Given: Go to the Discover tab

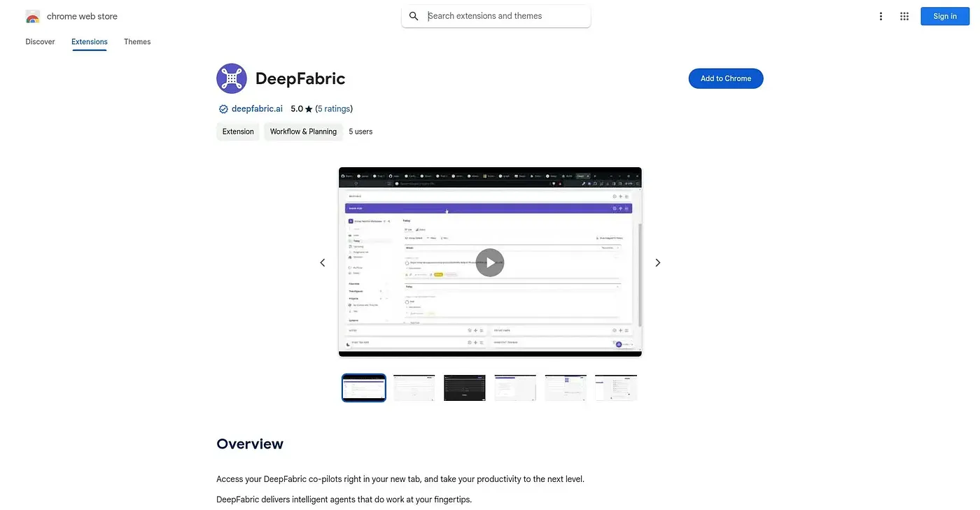Looking at the screenshot, I should (40, 42).
